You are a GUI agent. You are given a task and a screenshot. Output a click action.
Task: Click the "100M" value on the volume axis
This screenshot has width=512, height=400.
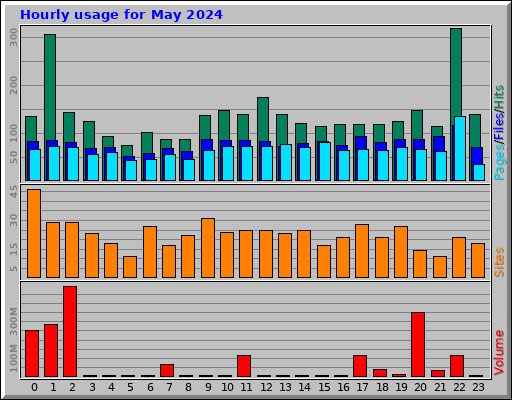tap(13, 358)
